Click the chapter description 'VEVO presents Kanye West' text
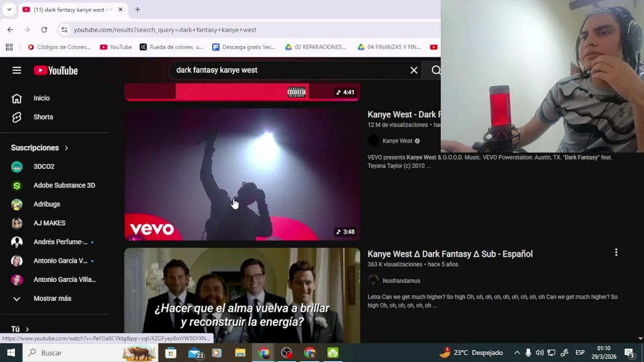The height and width of the screenshot is (362, 644). [x=490, y=161]
